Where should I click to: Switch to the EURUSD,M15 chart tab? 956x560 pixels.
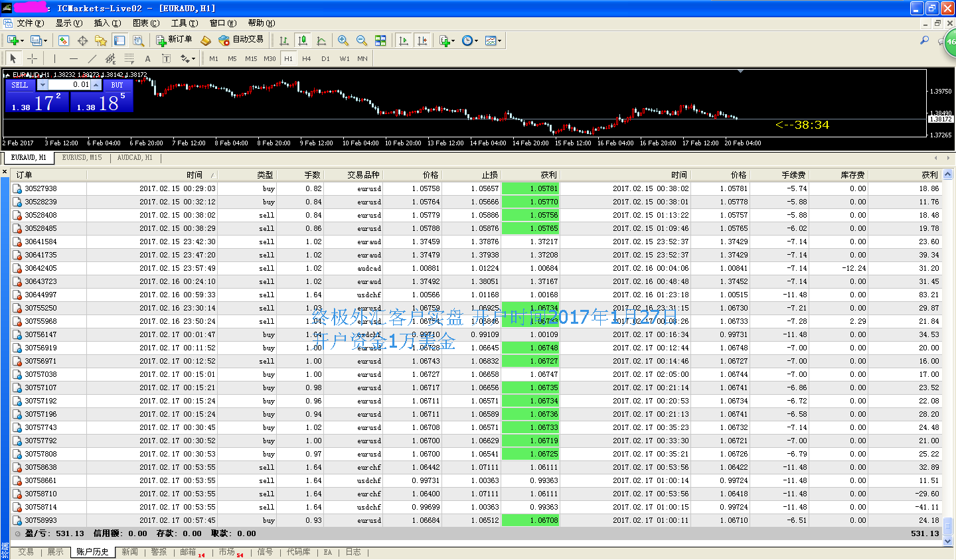pyautogui.click(x=82, y=158)
